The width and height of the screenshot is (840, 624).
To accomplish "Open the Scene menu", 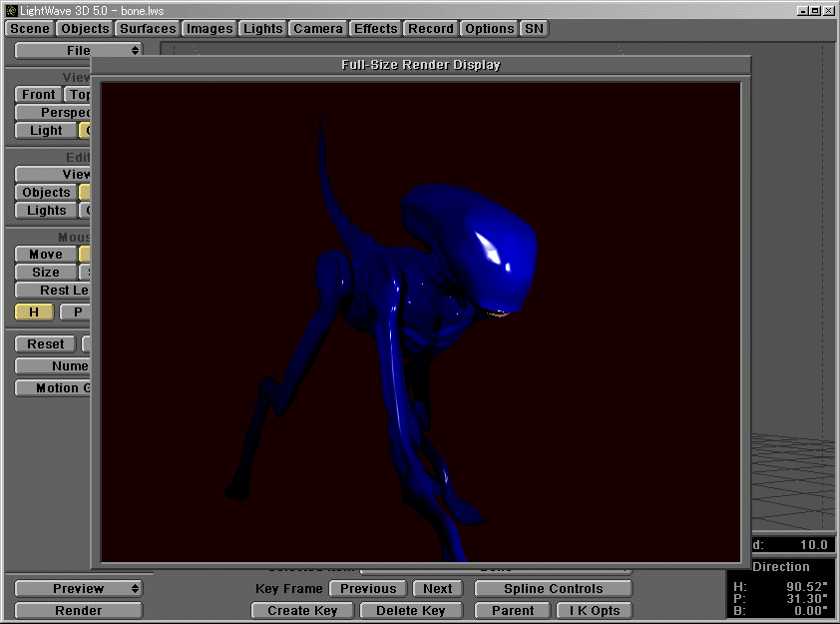I will (x=28, y=28).
